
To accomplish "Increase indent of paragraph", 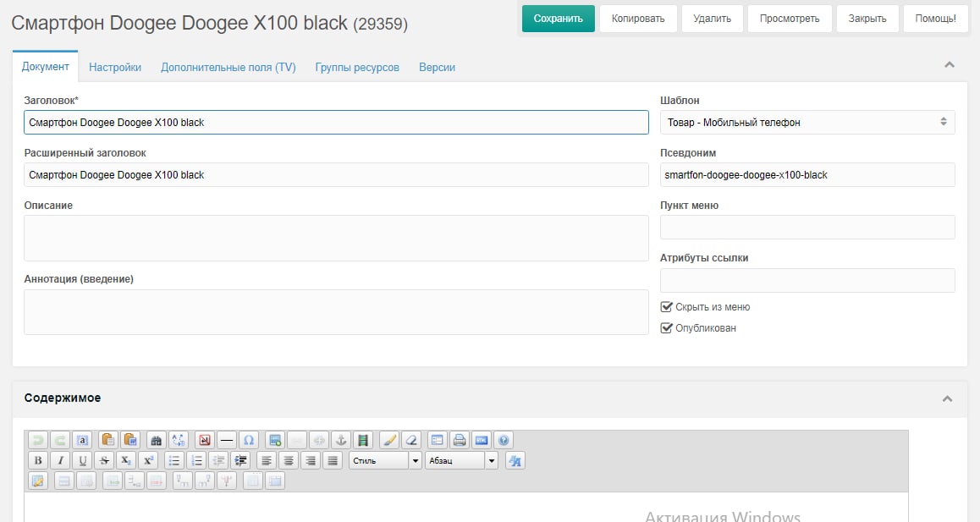I will click(240, 461).
